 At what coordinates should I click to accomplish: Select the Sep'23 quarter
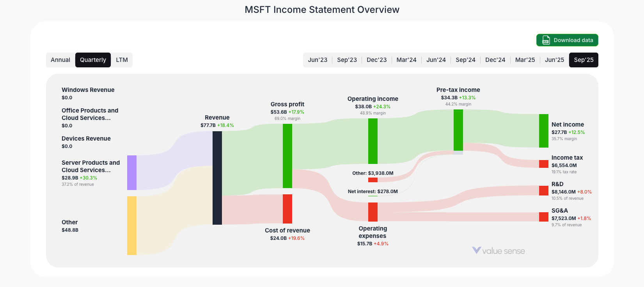[347, 60]
